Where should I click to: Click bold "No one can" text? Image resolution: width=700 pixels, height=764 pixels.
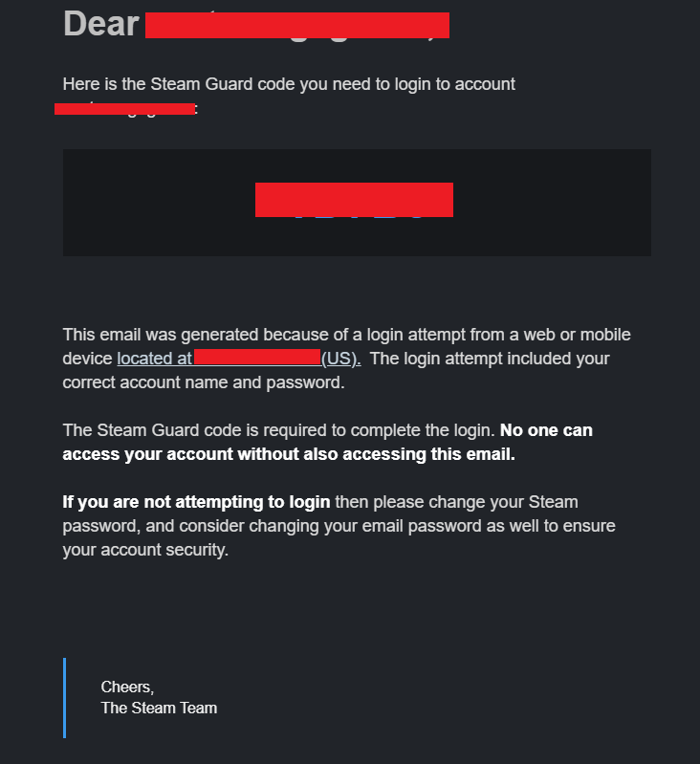[x=546, y=430]
